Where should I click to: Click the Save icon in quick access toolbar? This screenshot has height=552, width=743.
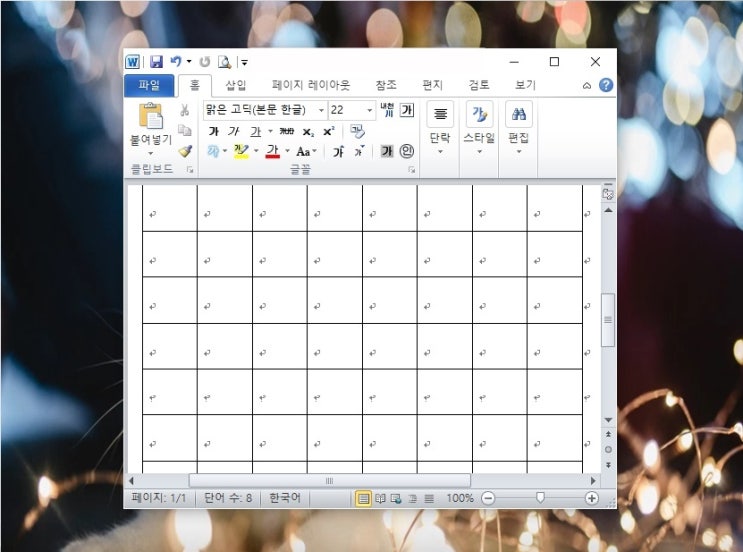[156, 62]
